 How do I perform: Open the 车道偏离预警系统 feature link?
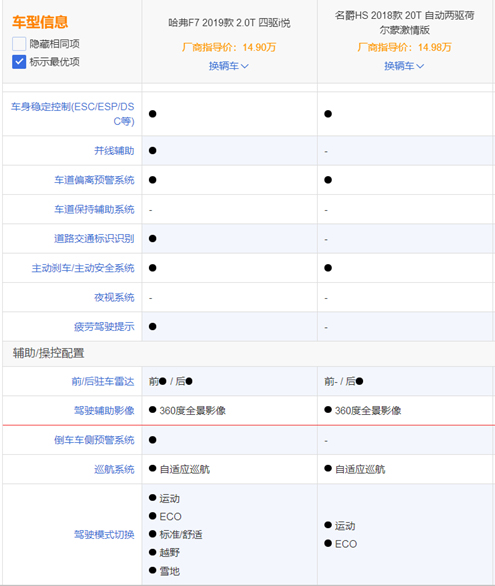(x=94, y=180)
